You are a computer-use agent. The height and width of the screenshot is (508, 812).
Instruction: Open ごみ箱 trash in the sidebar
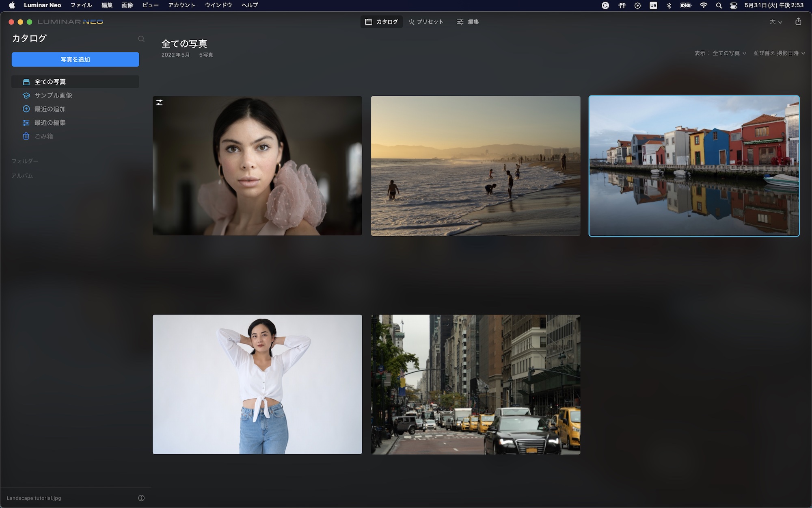click(43, 136)
